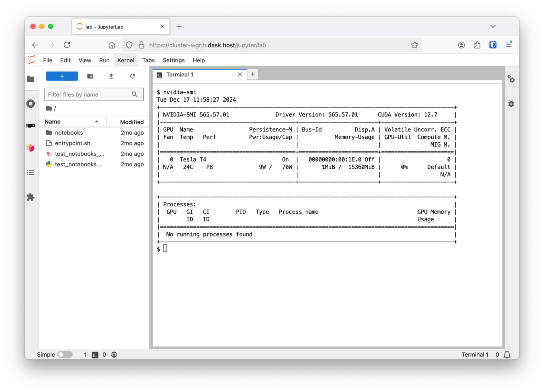Open the running terminals and kernels panel
Screen dimensions: 544x392
pyautogui.click(x=31, y=103)
